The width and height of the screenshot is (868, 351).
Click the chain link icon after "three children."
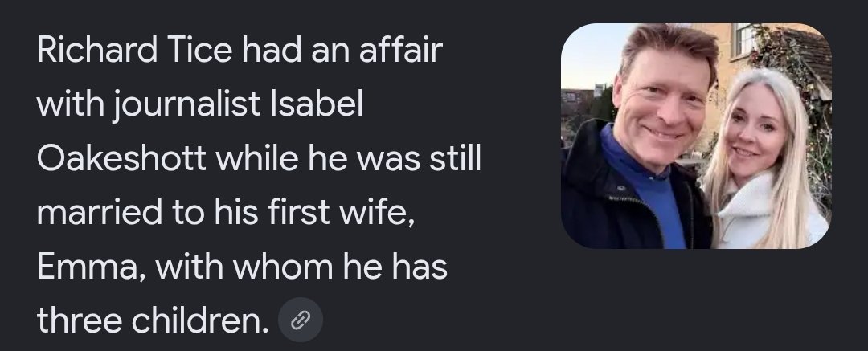(x=300, y=320)
